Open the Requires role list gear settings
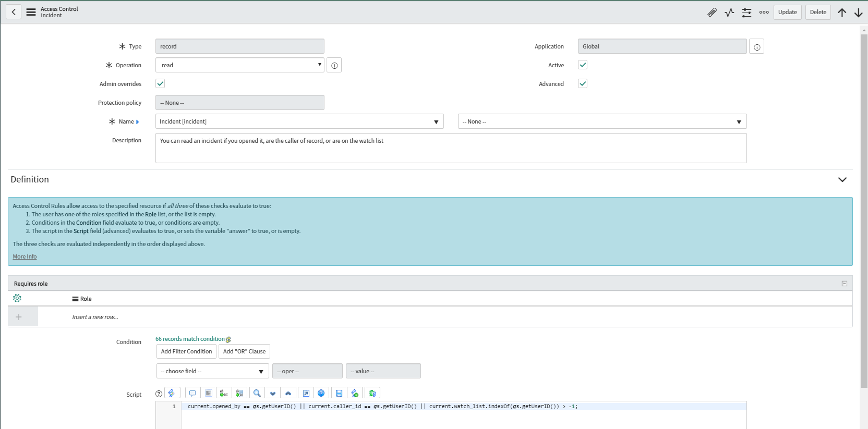This screenshot has height=429, width=868. click(17, 298)
